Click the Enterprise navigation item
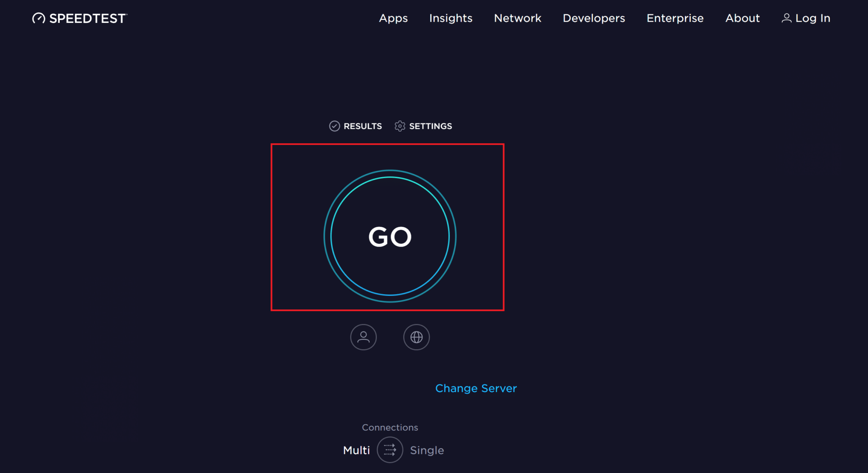This screenshot has width=868, height=473. pyautogui.click(x=675, y=18)
